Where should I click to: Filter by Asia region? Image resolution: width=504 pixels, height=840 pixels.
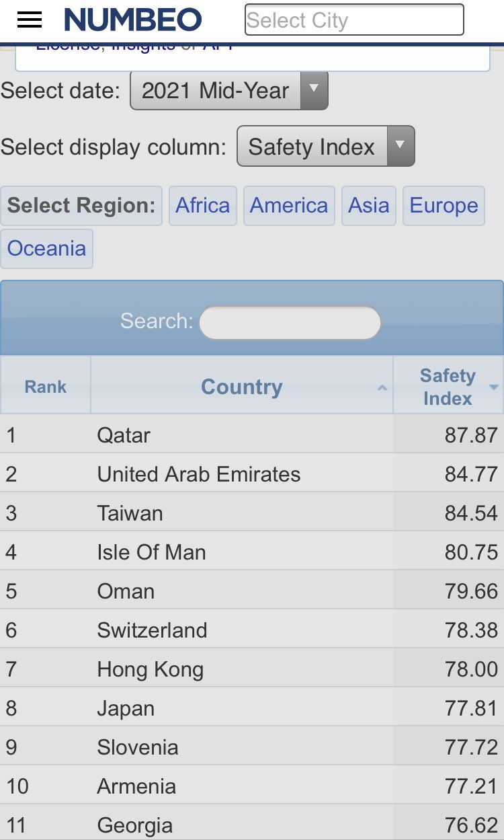point(369,206)
